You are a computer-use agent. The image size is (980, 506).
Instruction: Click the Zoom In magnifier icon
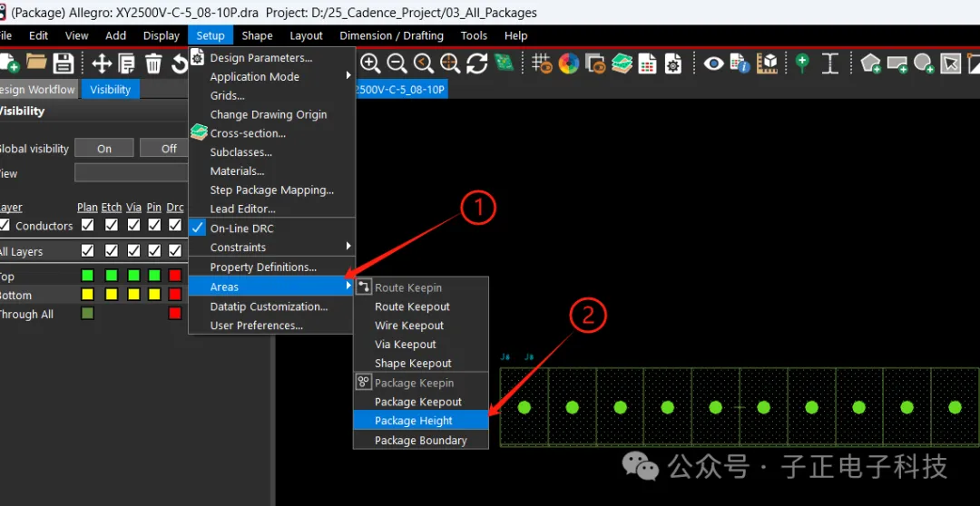[x=370, y=63]
